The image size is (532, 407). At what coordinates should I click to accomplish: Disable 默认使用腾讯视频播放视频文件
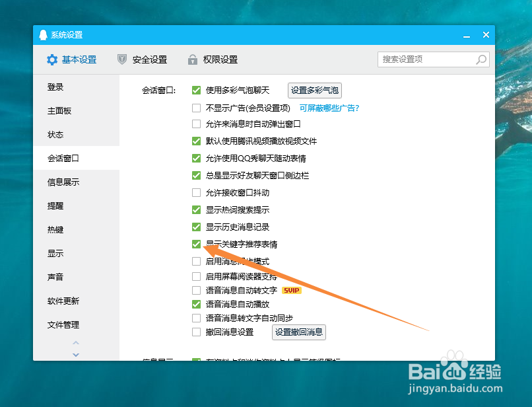[x=196, y=141]
